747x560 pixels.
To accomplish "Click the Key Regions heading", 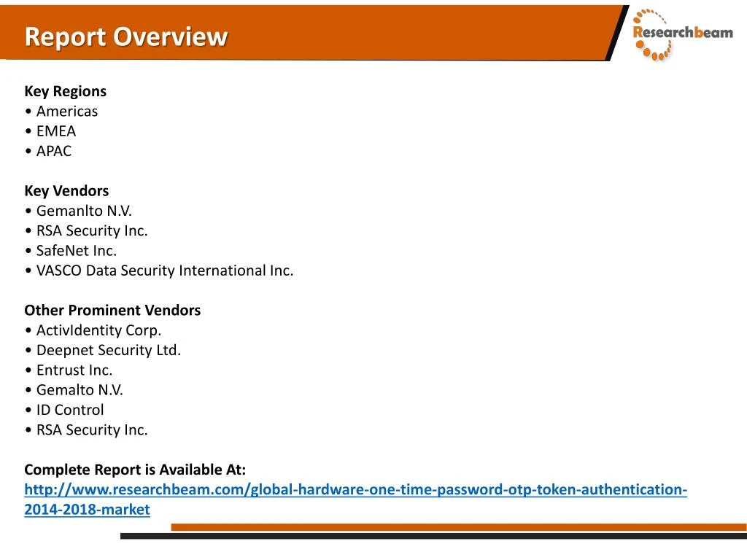I will pos(65,91).
